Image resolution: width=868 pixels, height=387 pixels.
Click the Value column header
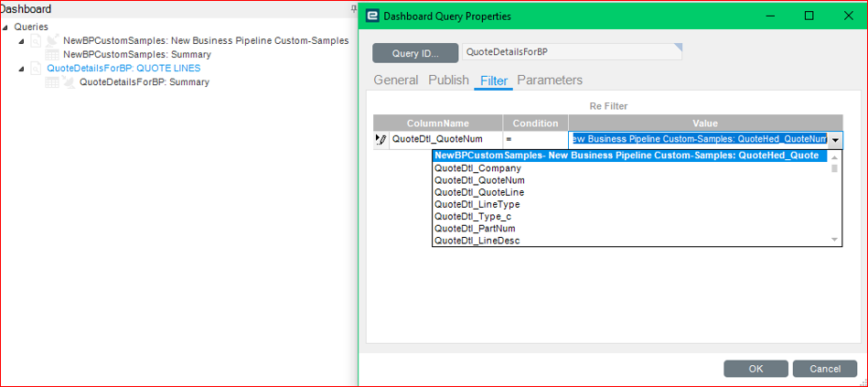pyautogui.click(x=705, y=123)
